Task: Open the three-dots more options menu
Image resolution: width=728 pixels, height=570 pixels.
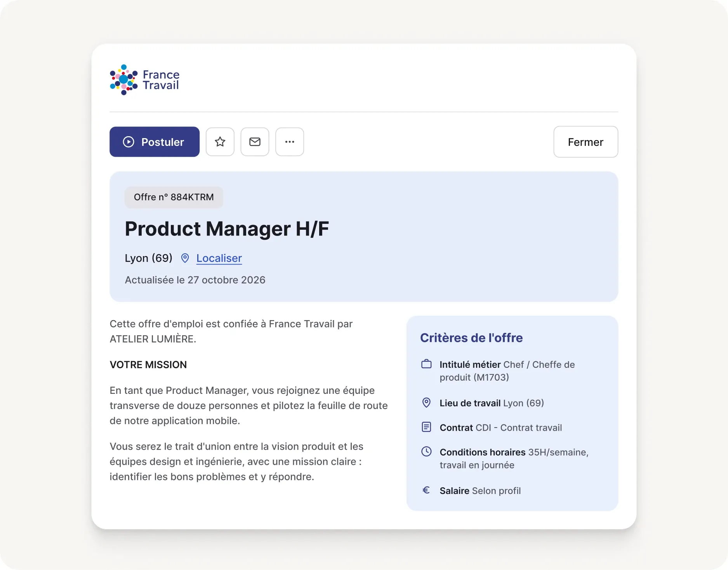Action: (290, 142)
